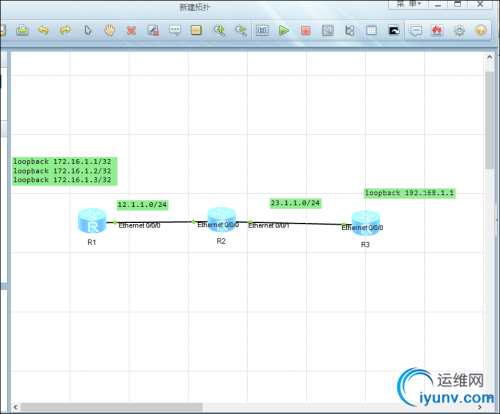Open the palette rectangle drawing tool

point(196,30)
